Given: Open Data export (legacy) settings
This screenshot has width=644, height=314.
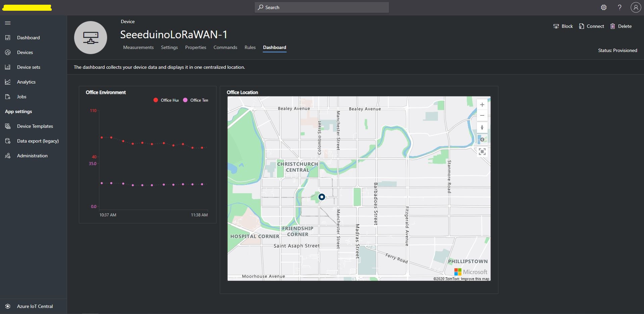Looking at the screenshot, I should [38, 141].
